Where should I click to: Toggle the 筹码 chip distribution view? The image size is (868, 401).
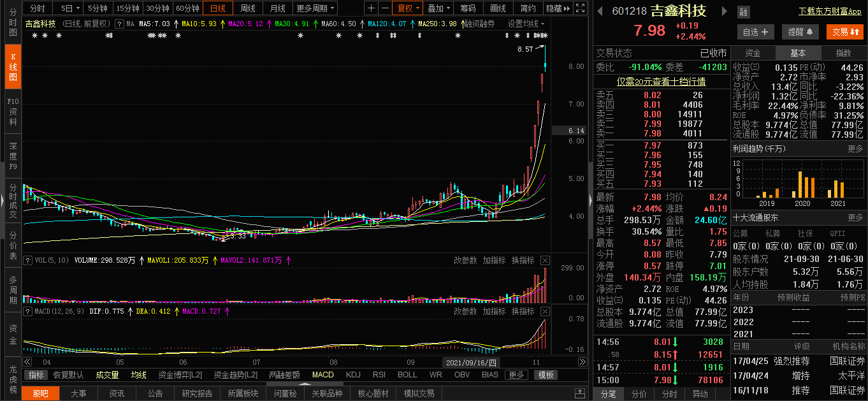tap(468, 8)
